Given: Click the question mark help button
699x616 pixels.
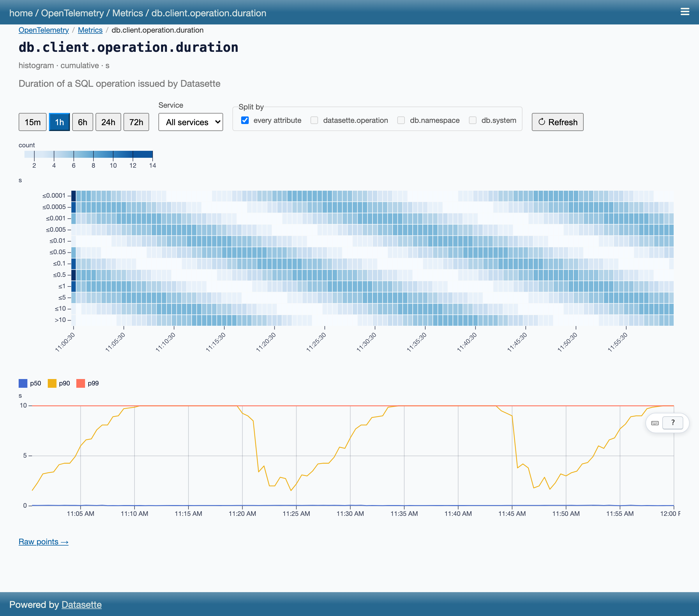Looking at the screenshot, I should coord(673,422).
